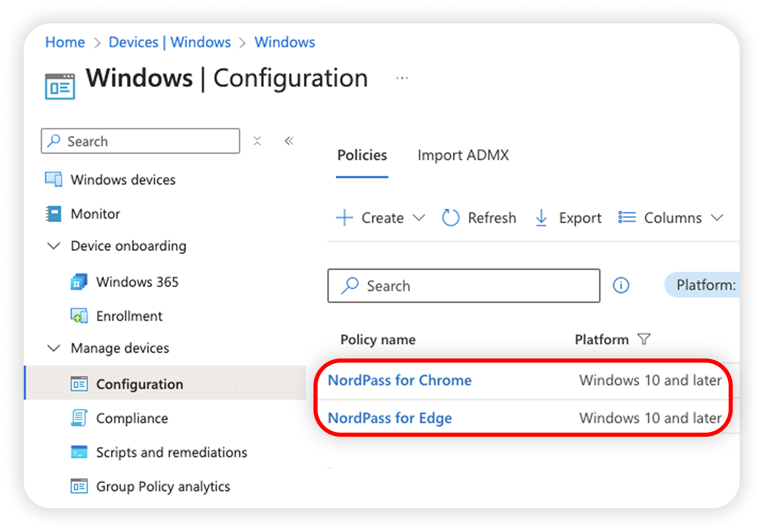This screenshot has height=532, width=763.
Task: Open Compliance in sidebar
Action: coord(132,418)
